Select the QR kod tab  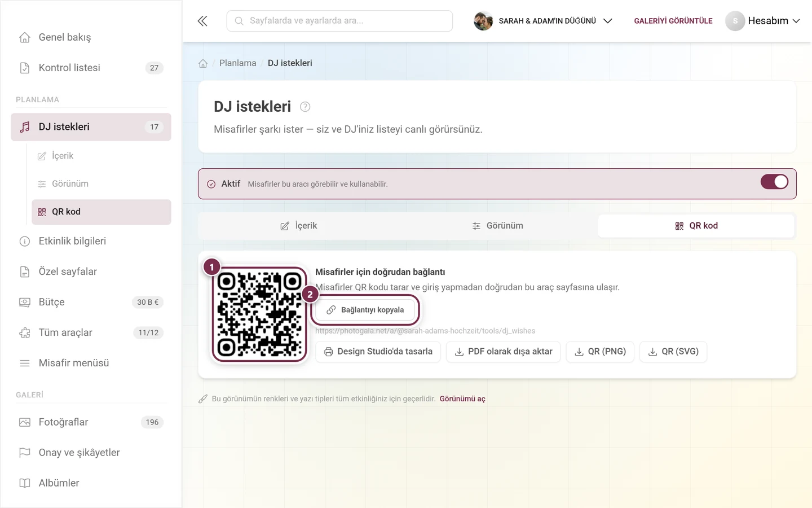pyautogui.click(x=696, y=226)
